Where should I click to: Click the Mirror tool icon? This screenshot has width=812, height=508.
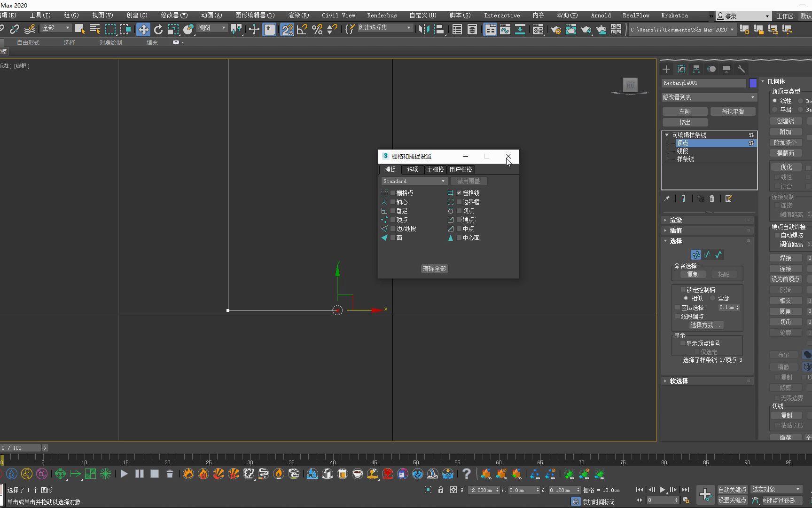point(424,29)
